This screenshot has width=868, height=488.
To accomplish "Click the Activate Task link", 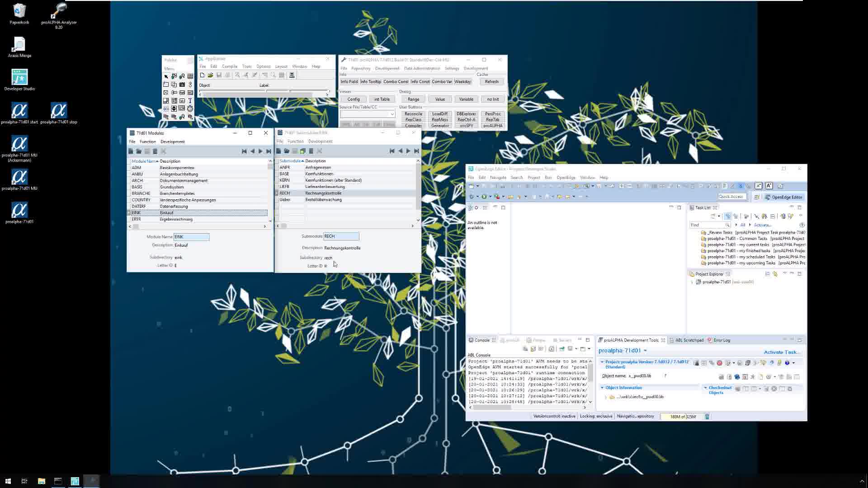I will (782, 352).
